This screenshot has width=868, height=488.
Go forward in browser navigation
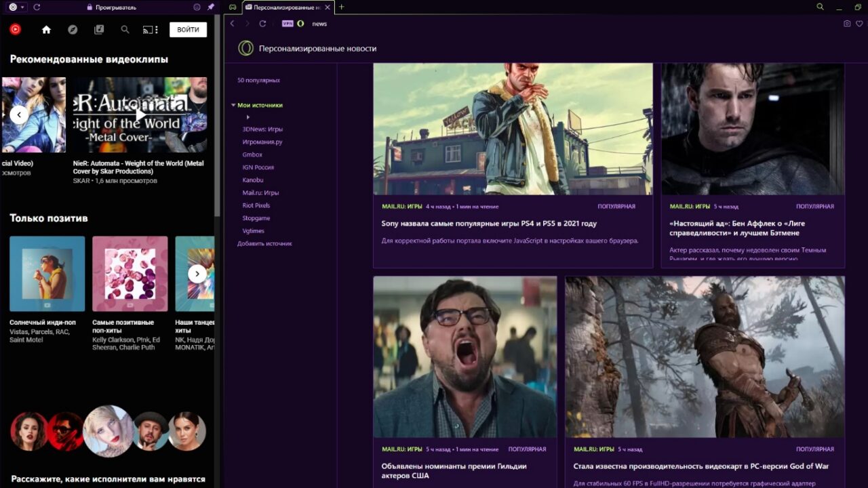[x=247, y=23]
